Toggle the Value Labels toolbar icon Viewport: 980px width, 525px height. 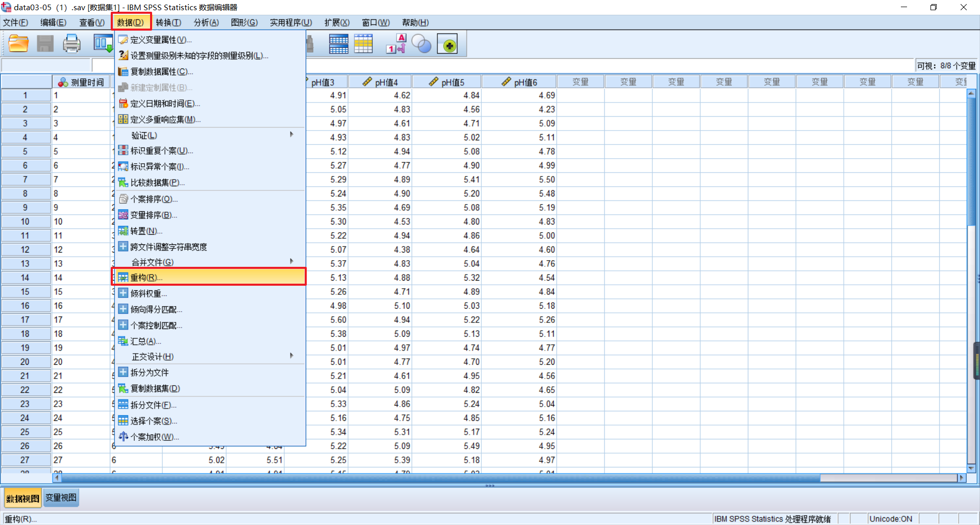(x=396, y=44)
